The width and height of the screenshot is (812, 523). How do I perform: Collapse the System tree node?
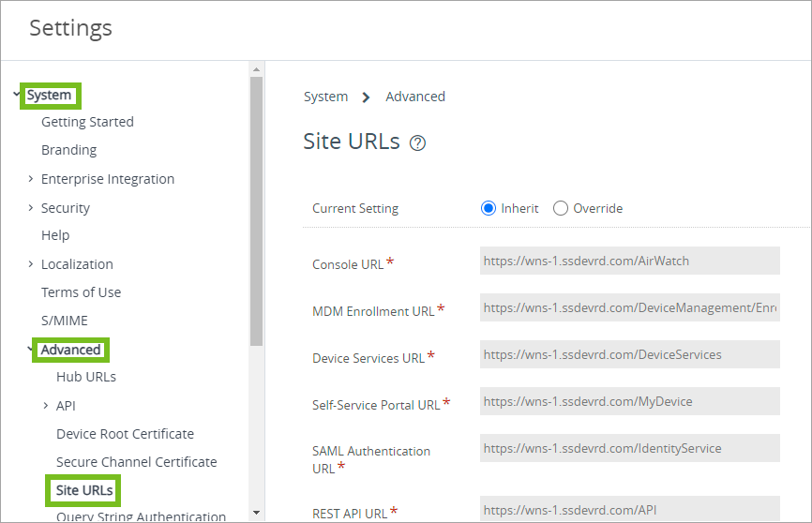(x=17, y=95)
